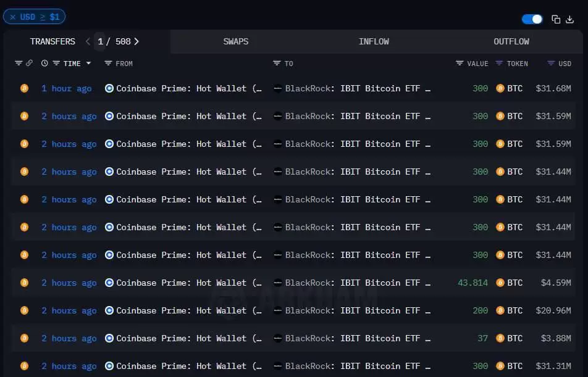Image resolution: width=588 pixels, height=377 pixels.
Task: Open BlackRock IBIT recipient in the $4.59M row
Action: tap(358, 283)
